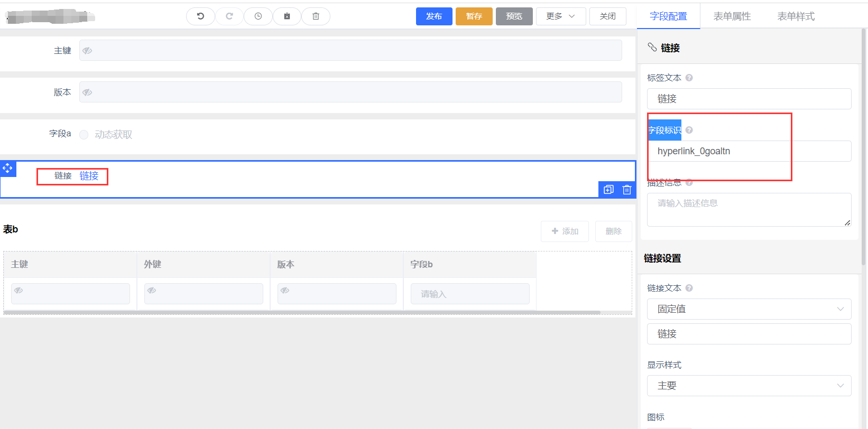Click the clear clipboard icon in toolbar
Image resolution: width=868 pixels, height=429 pixels.
coord(287,16)
